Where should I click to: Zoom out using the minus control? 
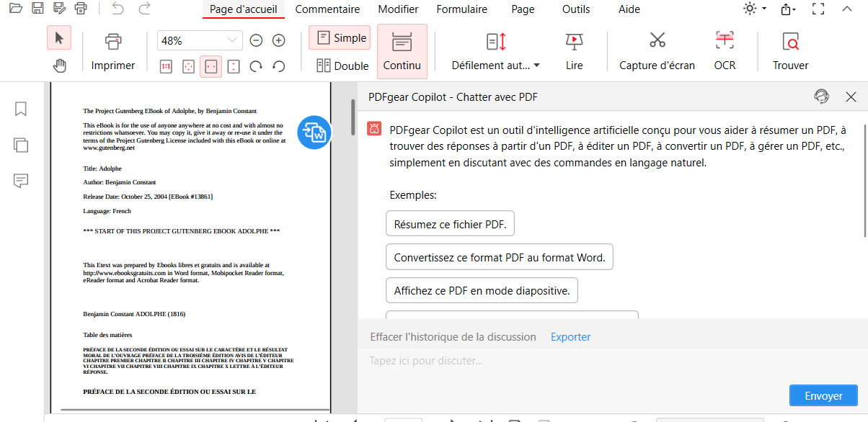[256, 41]
